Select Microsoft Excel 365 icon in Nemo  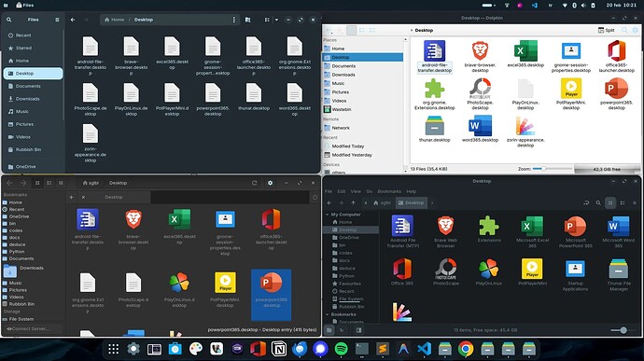click(532, 226)
